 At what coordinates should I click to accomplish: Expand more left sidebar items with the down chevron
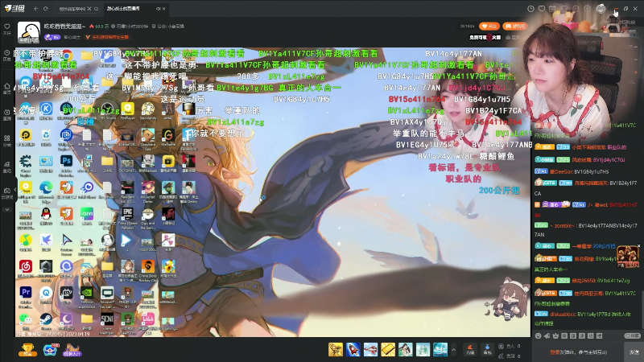click(7, 209)
